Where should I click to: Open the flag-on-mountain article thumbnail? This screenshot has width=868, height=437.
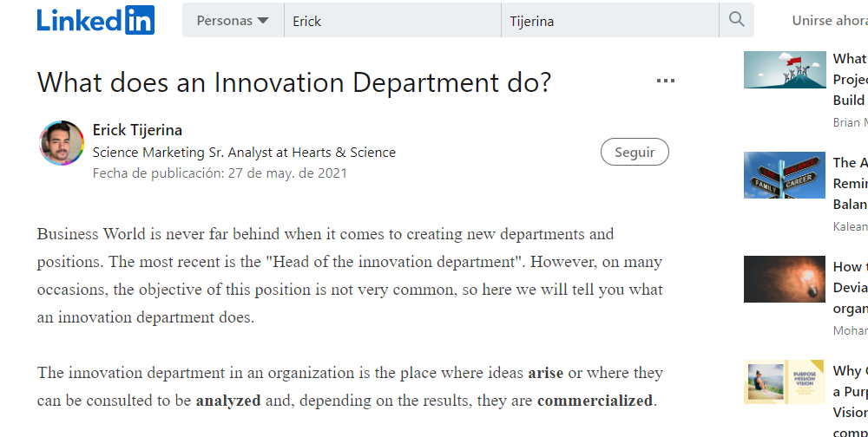pyautogui.click(x=785, y=70)
